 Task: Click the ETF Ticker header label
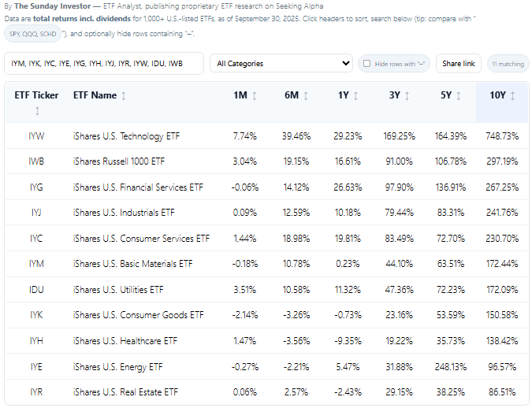tap(37, 95)
